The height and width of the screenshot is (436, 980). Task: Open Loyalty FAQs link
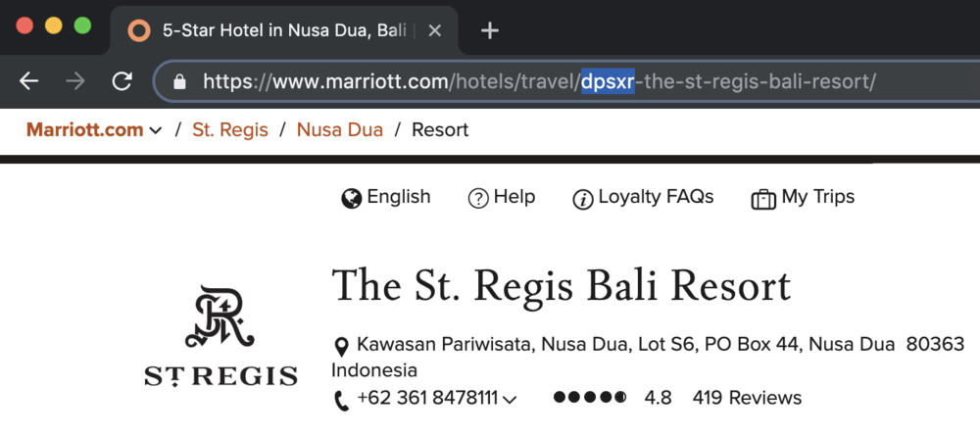[x=655, y=197]
